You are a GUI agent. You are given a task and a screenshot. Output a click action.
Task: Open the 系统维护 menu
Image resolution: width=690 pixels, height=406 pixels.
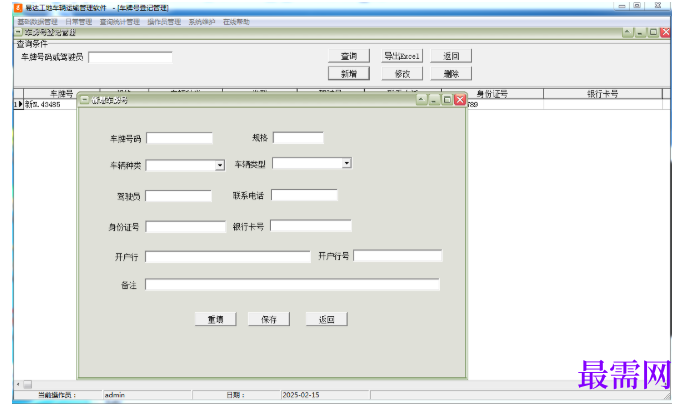click(202, 22)
